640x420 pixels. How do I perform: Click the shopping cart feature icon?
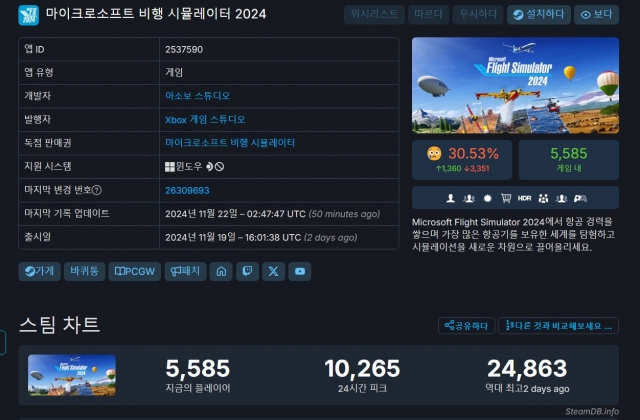[506, 198]
